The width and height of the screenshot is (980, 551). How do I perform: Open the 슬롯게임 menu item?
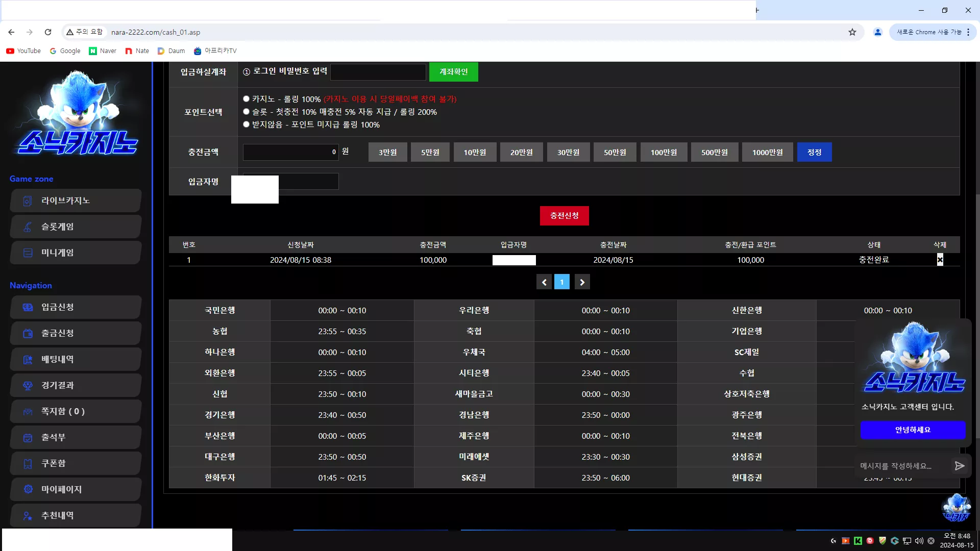[x=76, y=227]
